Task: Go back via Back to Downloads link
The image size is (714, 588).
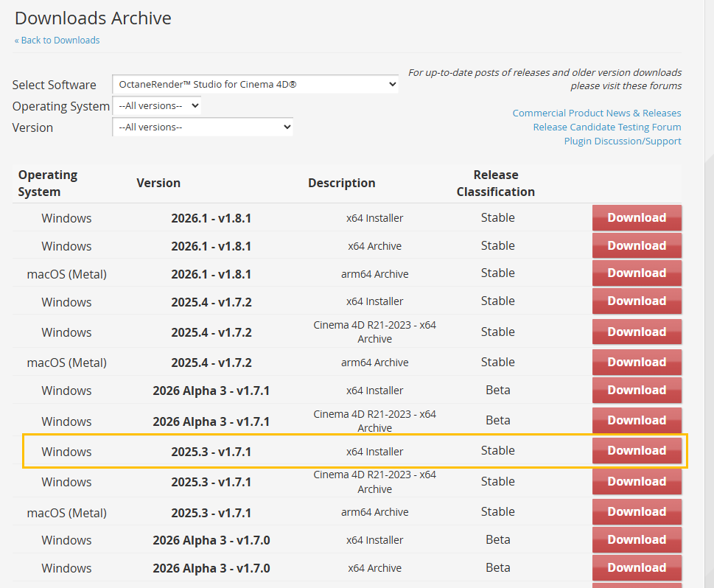Action: tap(57, 40)
